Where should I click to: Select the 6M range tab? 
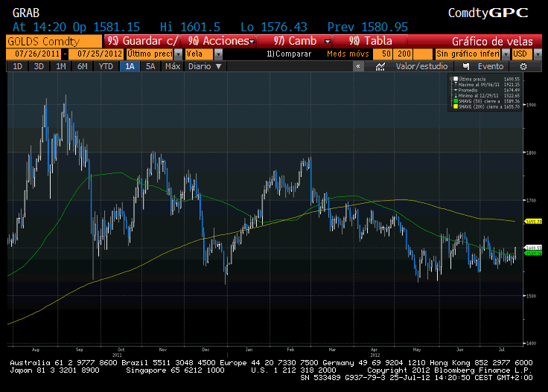(x=82, y=66)
